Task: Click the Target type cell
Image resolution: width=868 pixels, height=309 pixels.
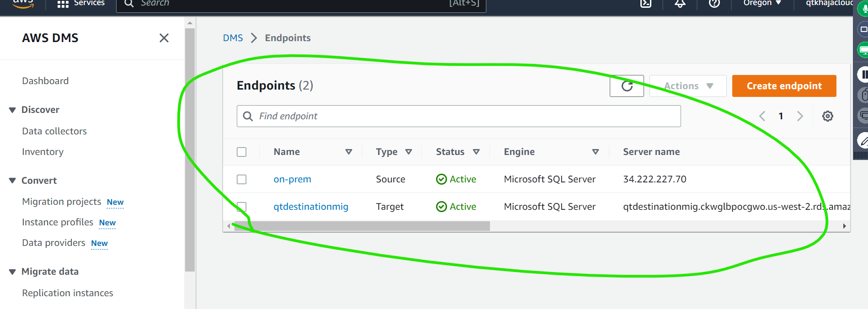Action: pos(389,207)
